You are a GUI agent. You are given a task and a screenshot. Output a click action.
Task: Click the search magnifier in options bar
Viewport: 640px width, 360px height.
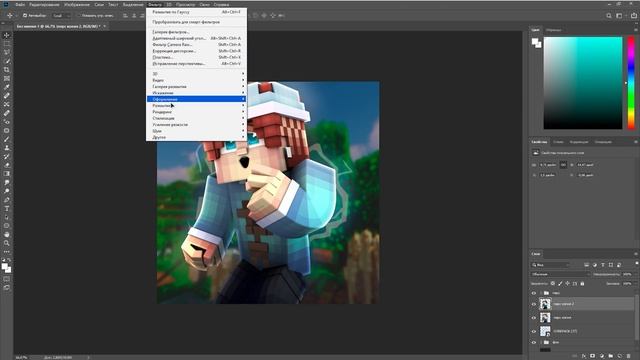[609, 16]
